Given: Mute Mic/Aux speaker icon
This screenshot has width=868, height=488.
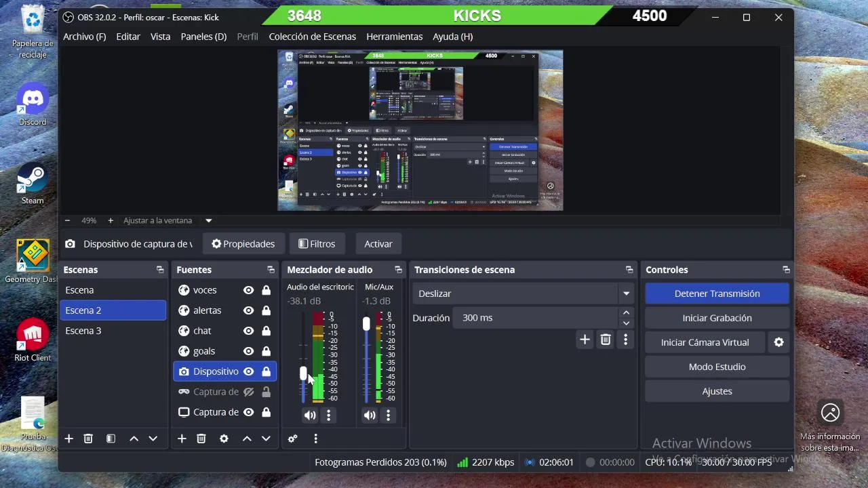Looking at the screenshot, I should (x=370, y=415).
